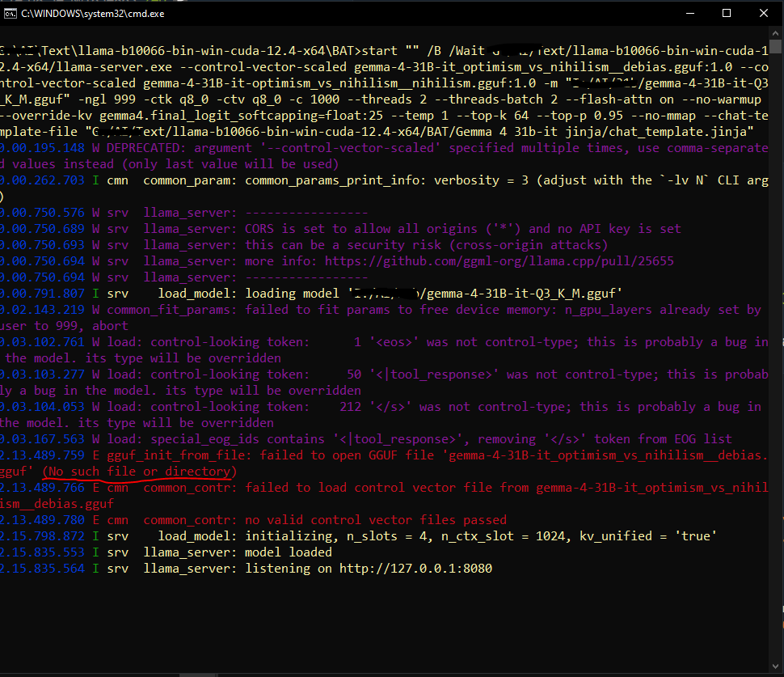784x677 pixels.
Task: Maximize the cmd.exe window
Action: [727, 14]
